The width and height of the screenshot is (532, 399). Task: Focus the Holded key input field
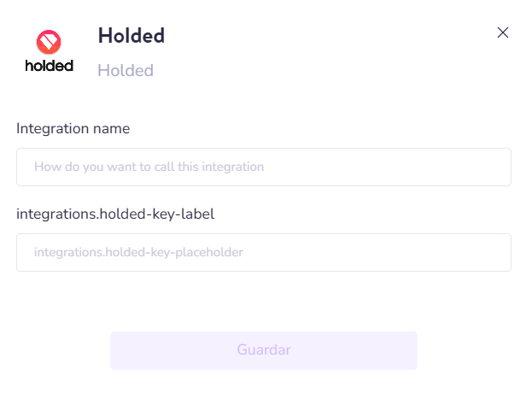(x=263, y=253)
